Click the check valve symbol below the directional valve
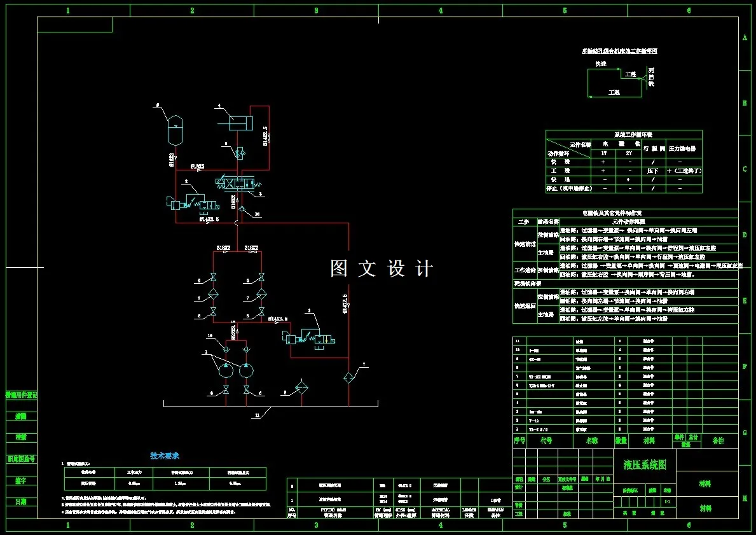The width and height of the screenshot is (756, 535). coord(242,210)
